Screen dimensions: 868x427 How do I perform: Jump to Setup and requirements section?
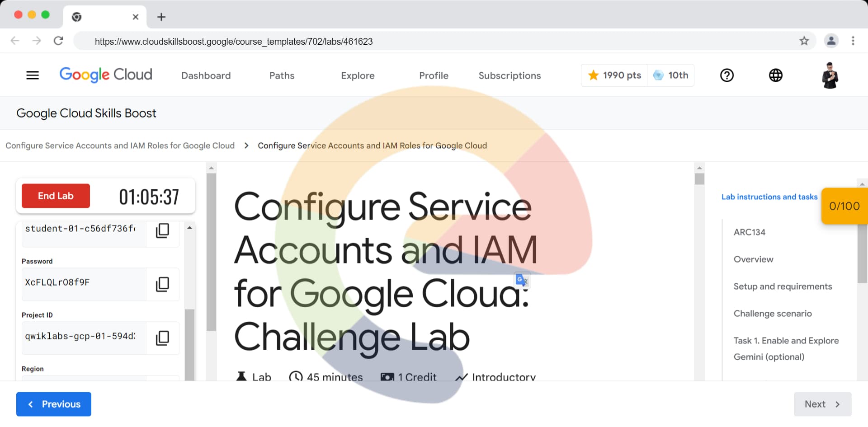(783, 286)
